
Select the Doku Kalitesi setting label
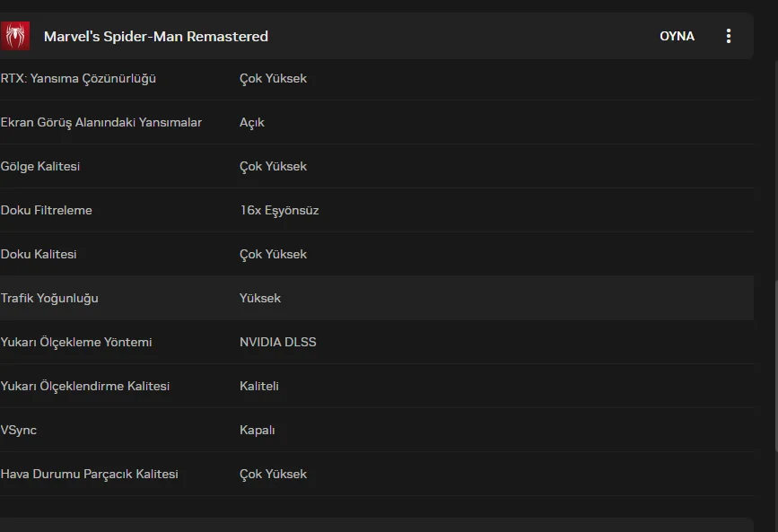click(39, 254)
